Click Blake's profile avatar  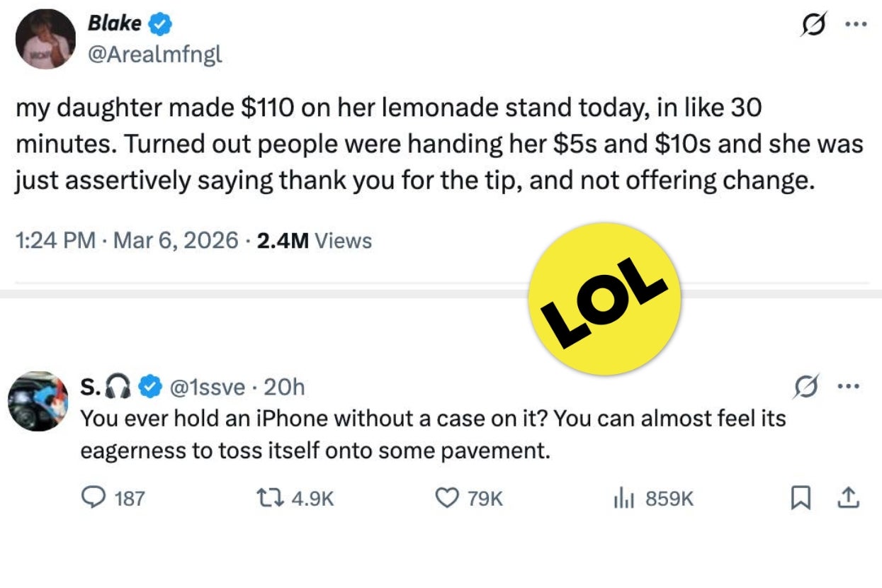(x=45, y=40)
